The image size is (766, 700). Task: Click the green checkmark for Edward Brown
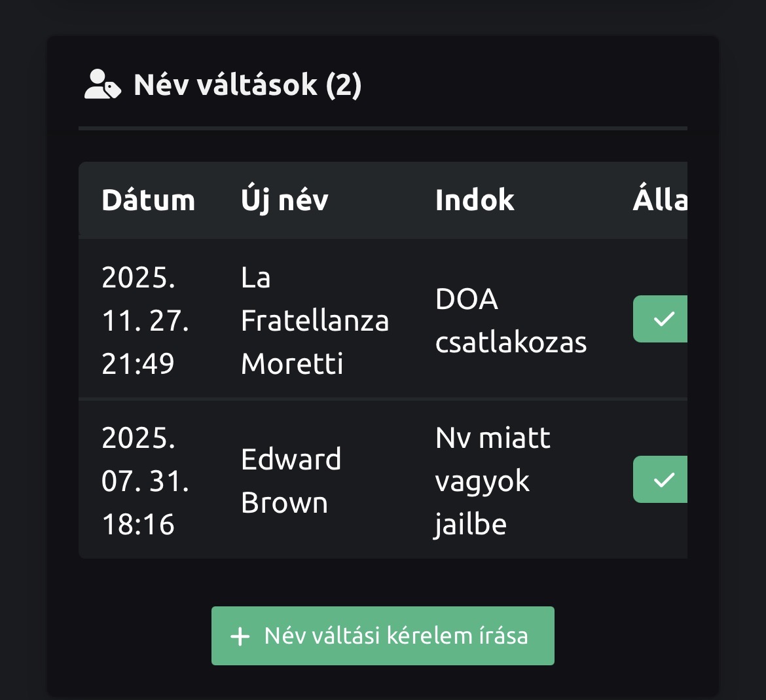coord(663,479)
